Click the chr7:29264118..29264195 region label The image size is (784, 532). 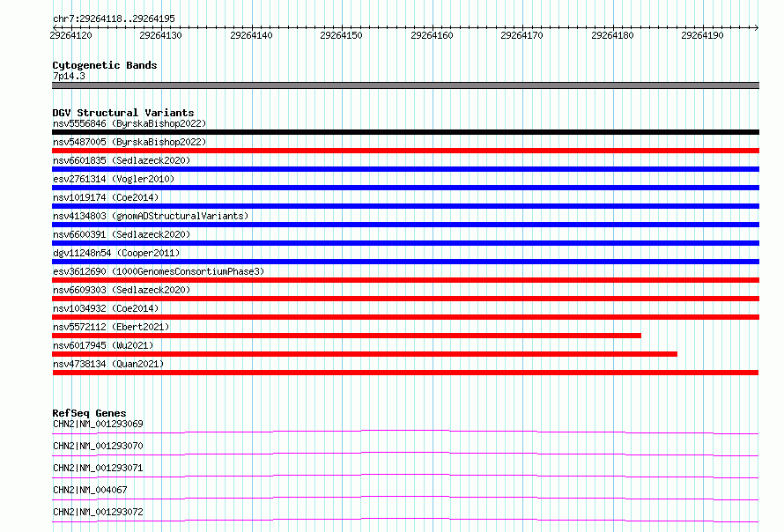point(114,18)
